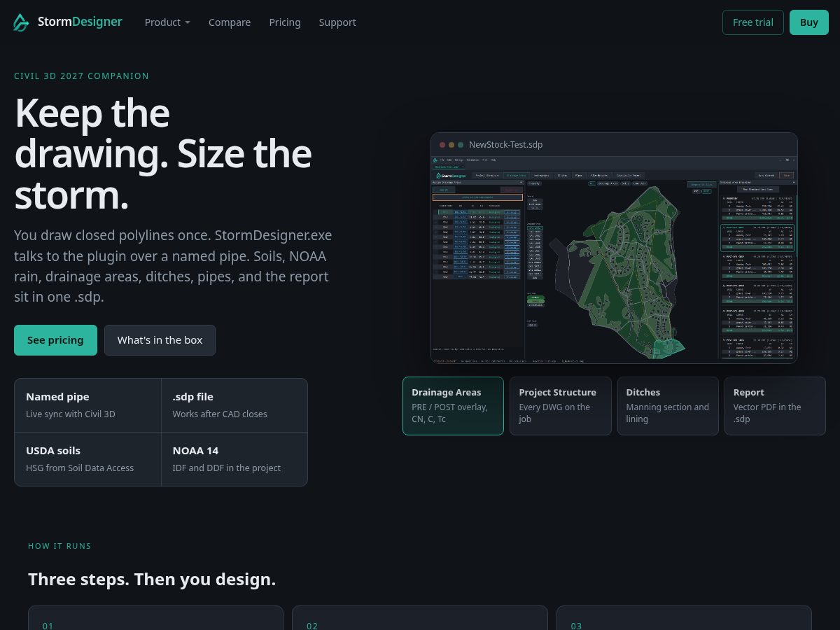Click the red window dot in the mockup
Viewport: 840px width, 630px height.
coord(442,145)
